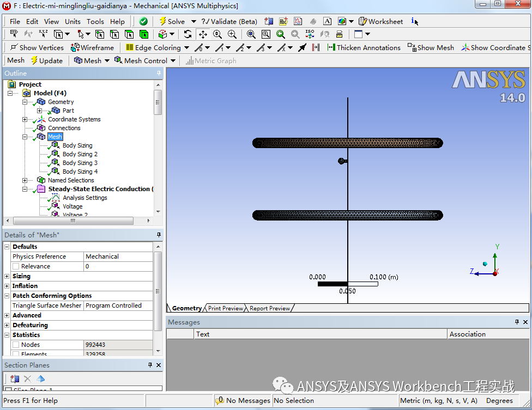
Task: Click the Show Coordinate Systems icon
Action: tap(465, 48)
